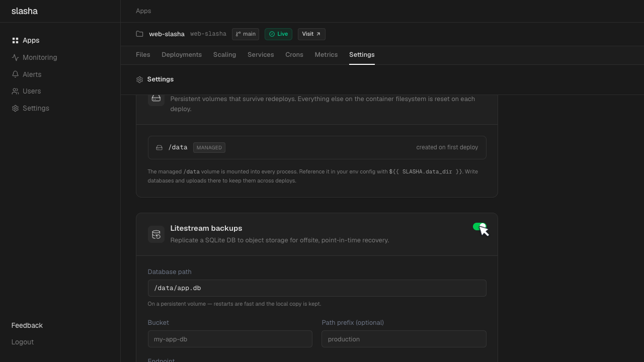The image size is (644, 362).
Task: Click the created on first deploy text
Action: 447,147
